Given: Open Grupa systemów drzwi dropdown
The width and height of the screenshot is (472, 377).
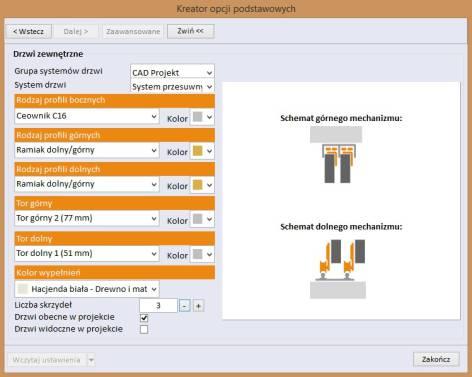Looking at the screenshot, I should 172,72.
